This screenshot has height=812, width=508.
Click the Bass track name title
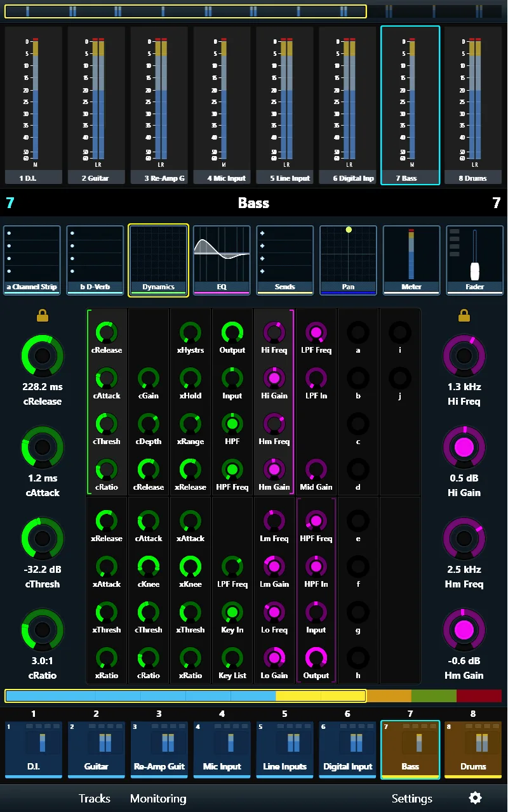(x=253, y=203)
